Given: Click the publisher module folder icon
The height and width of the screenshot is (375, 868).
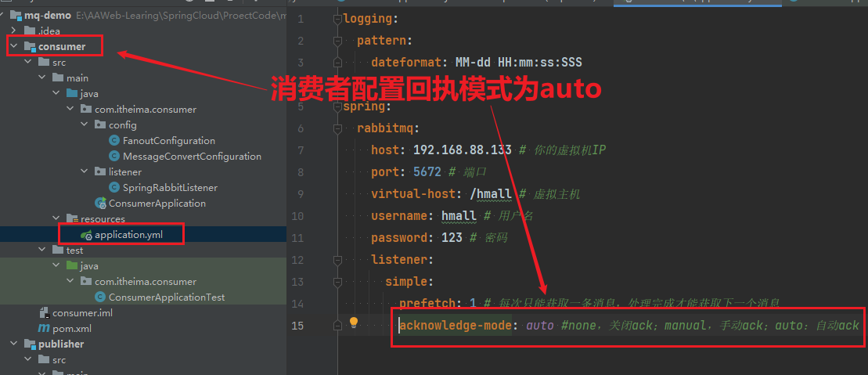Looking at the screenshot, I should pyautogui.click(x=30, y=344).
